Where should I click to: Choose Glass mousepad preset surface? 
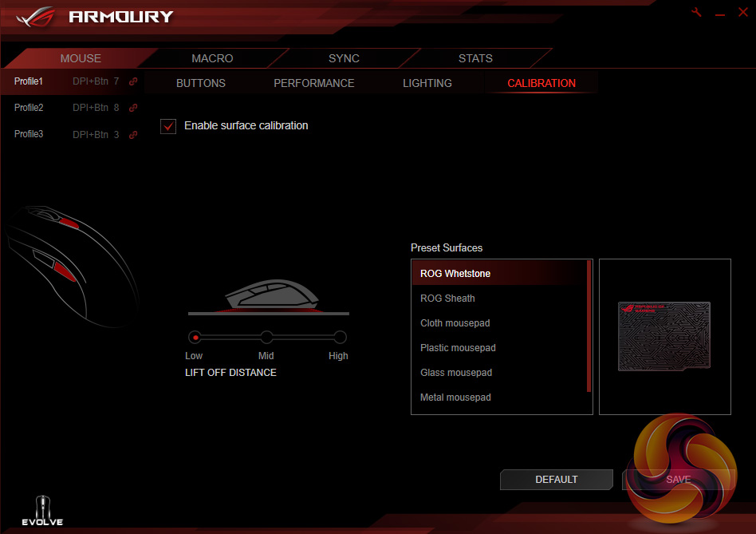(x=499, y=373)
